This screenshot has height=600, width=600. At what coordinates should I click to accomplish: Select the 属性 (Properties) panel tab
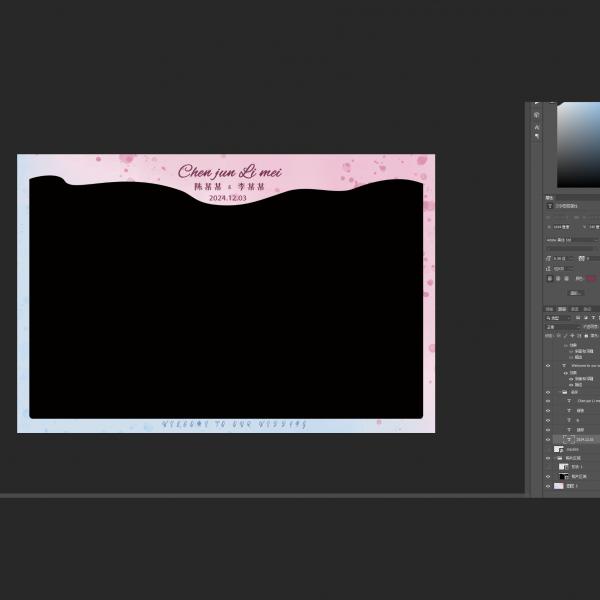[550, 198]
